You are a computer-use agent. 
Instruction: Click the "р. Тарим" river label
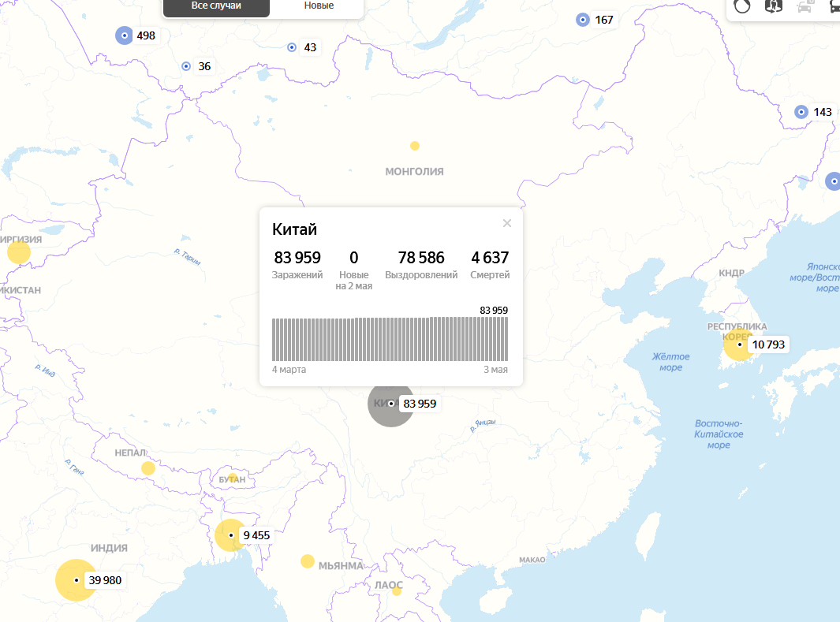188,257
